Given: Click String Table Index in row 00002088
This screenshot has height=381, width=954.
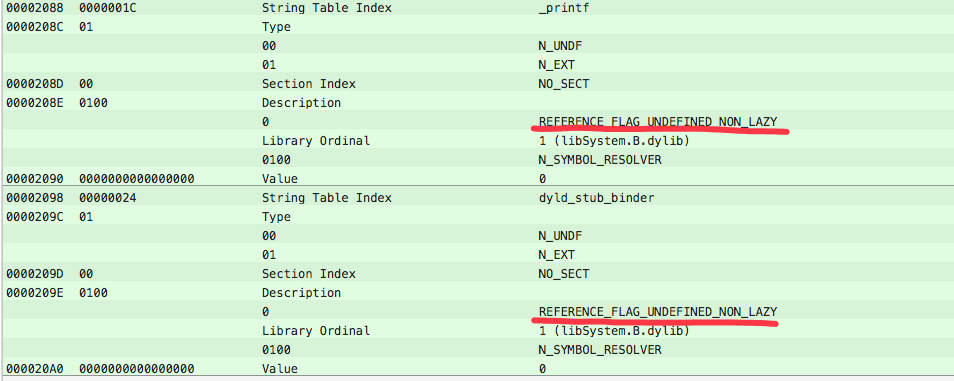Looking at the screenshot, I should 327,9.
